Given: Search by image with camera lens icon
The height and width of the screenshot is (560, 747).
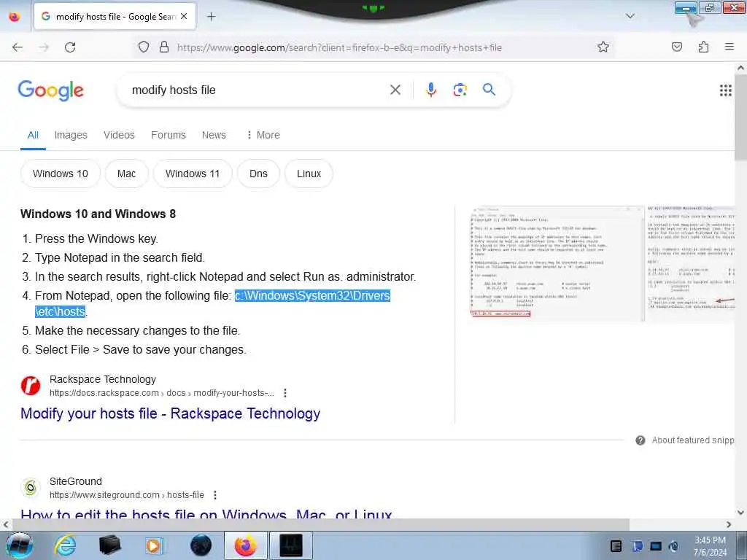Looking at the screenshot, I should tap(460, 90).
